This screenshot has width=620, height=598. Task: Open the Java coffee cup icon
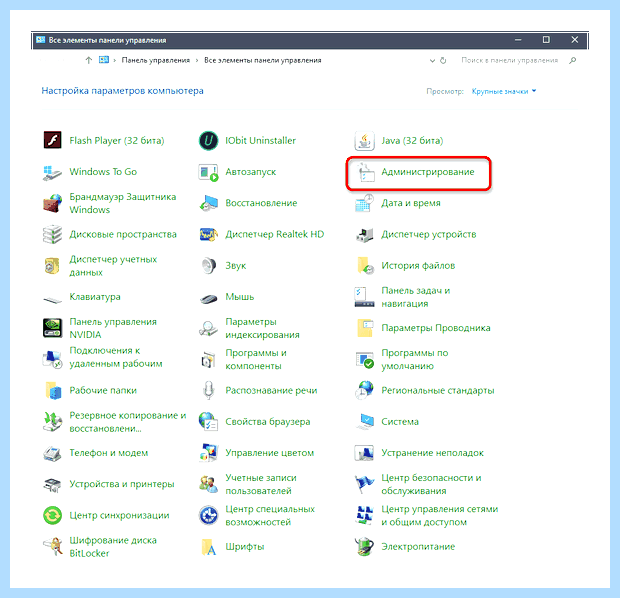(x=364, y=140)
